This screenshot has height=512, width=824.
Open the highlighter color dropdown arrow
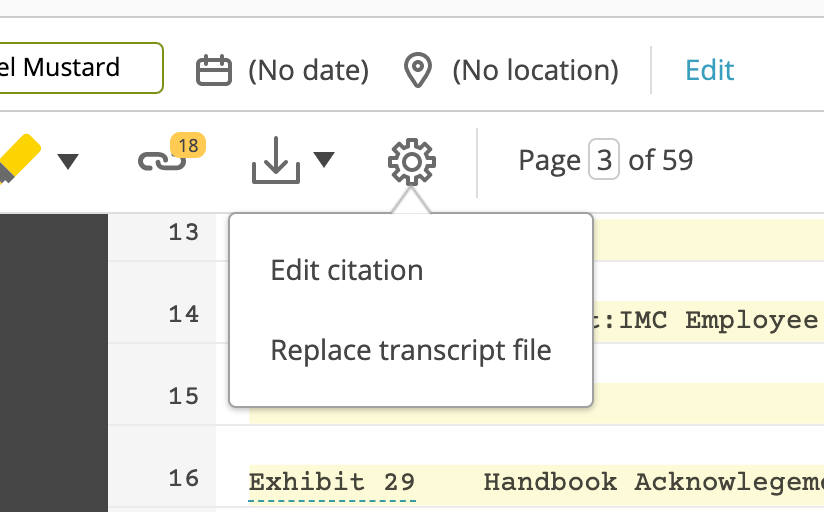click(67, 161)
